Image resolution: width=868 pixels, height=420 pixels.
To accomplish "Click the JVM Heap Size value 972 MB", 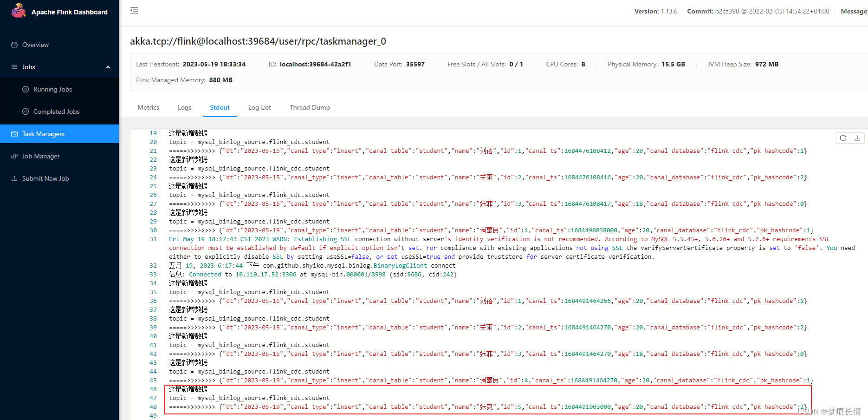I will pyautogui.click(x=767, y=64).
